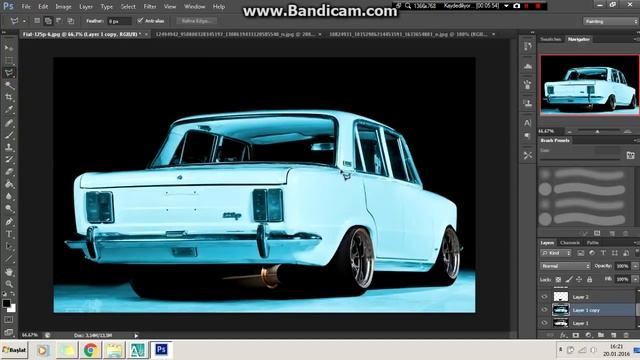Open the File menu
640x360 pixels.
click(26, 7)
